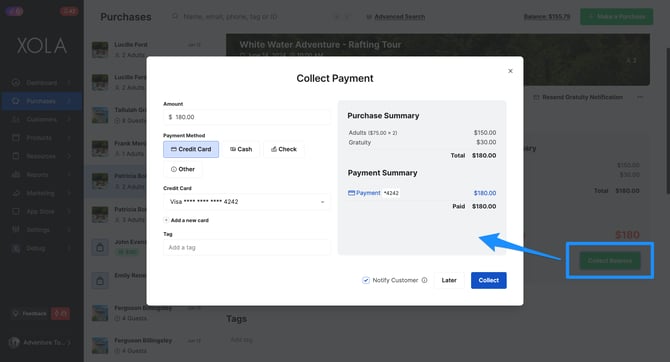Image resolution: width=670 pixels, height=362 pixels.
Task: Select Credit Card payment method
Action: pyautogui.click(x=191, y=149)
